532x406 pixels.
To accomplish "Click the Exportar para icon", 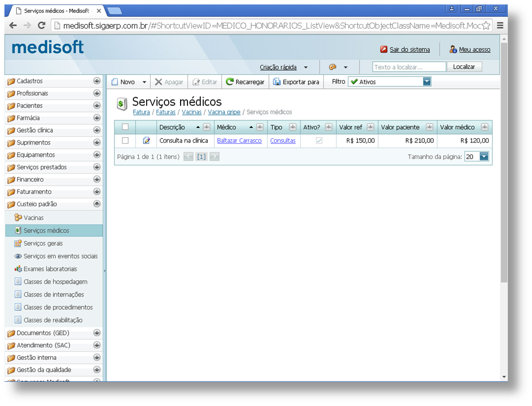I will [x=277, y=82].
